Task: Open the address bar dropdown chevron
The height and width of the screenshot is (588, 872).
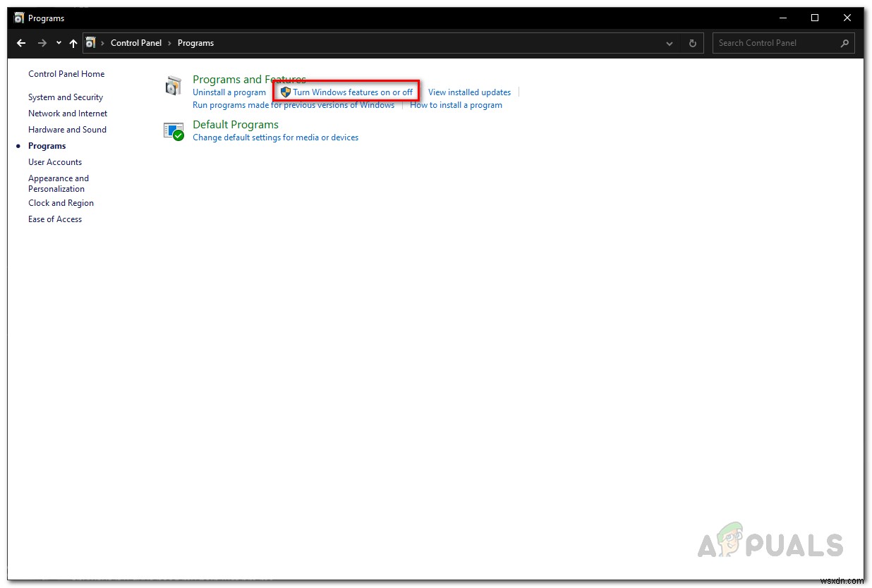Action: pos(669,43)
